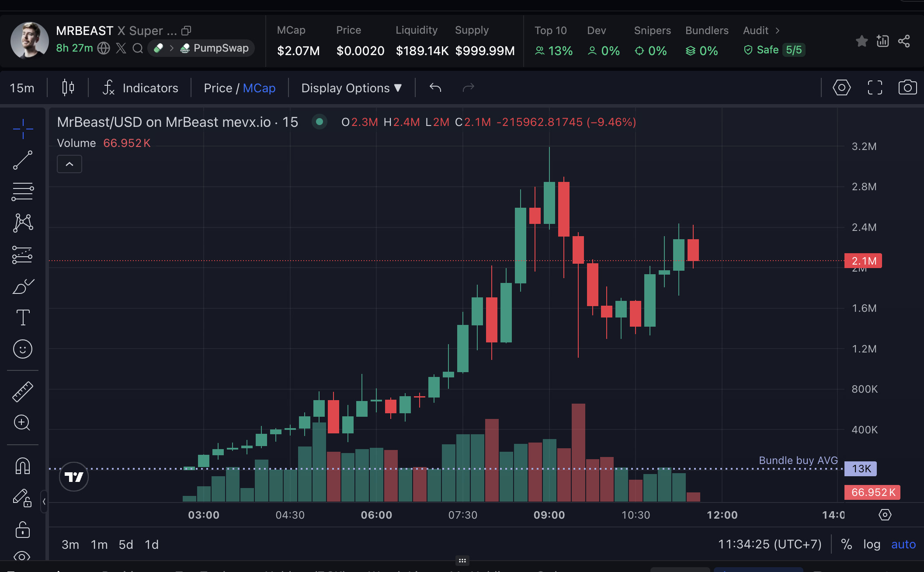924x572 pixels.
Task: Open the pump pill launch icon
Action: 158,48
